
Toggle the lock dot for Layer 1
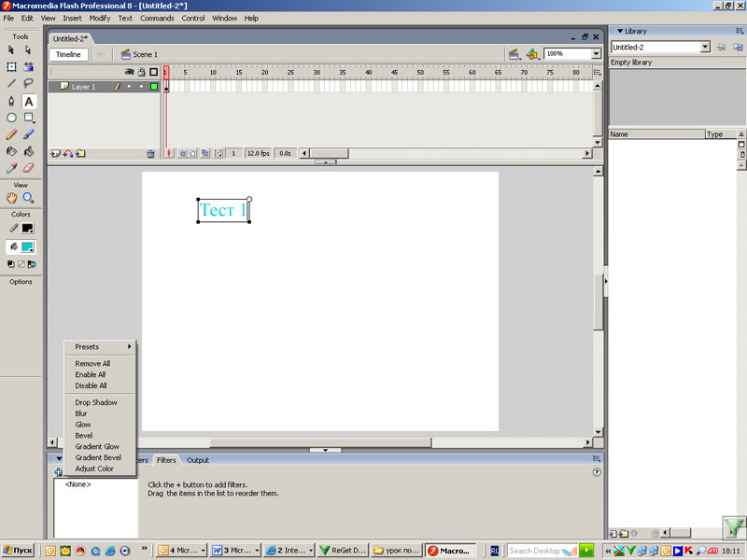141,87
